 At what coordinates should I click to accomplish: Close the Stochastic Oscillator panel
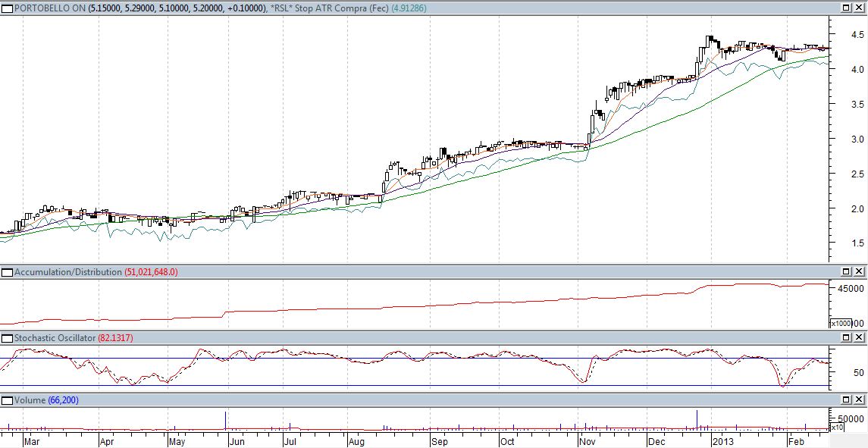coord(860,337)
